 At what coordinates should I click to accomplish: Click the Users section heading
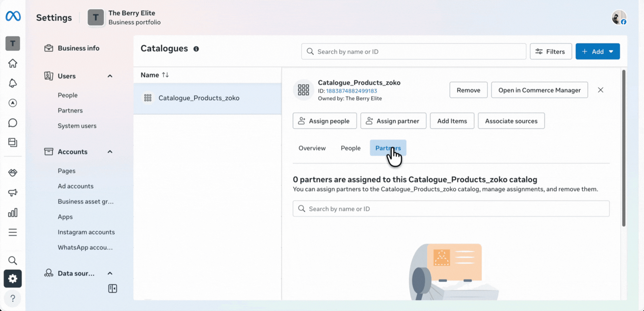(x=67, y=76)
